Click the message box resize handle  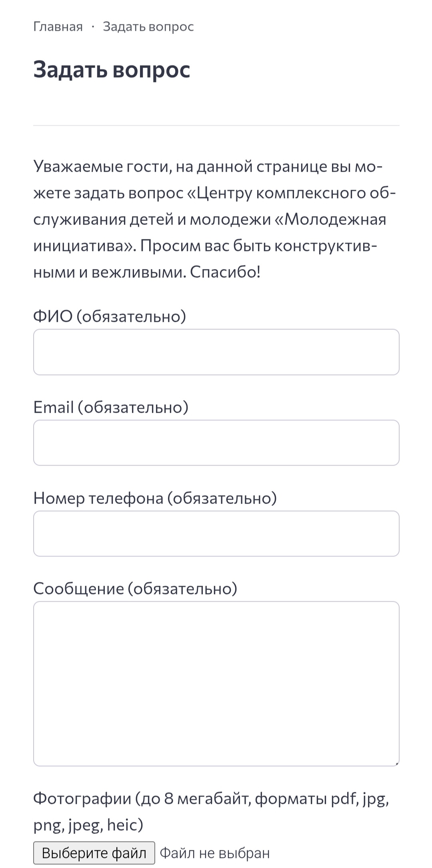pos(396,763)
